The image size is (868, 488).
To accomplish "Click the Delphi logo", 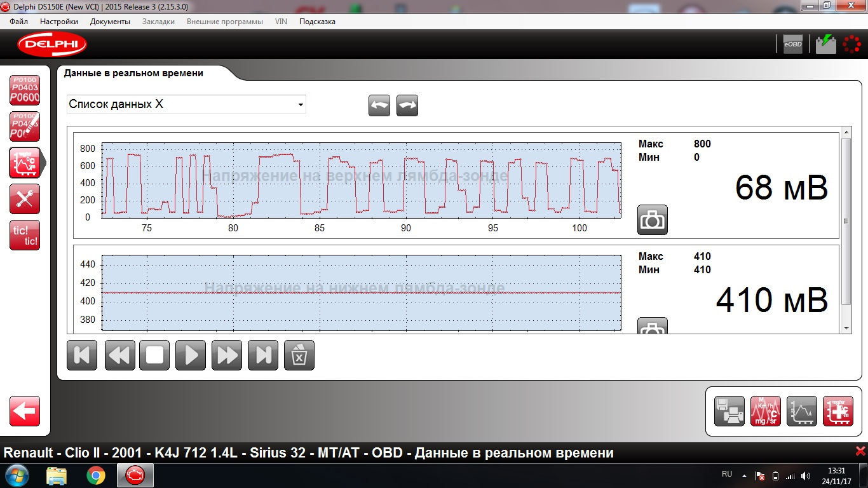I will point(52,44).
